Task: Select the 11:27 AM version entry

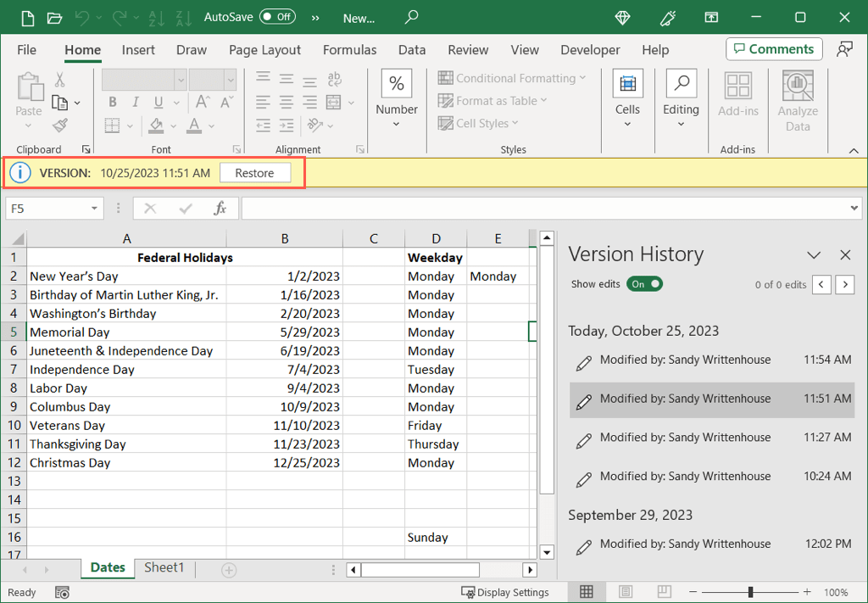Action: point(712,438)
